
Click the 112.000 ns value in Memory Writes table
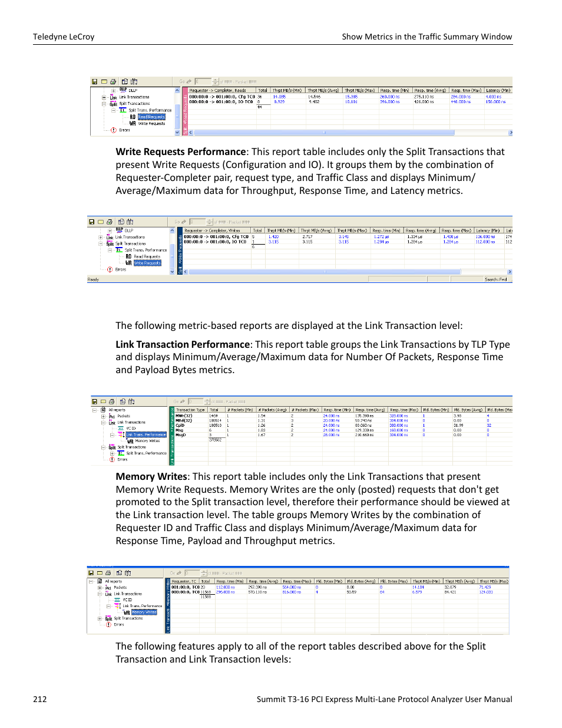coord(225,587)
